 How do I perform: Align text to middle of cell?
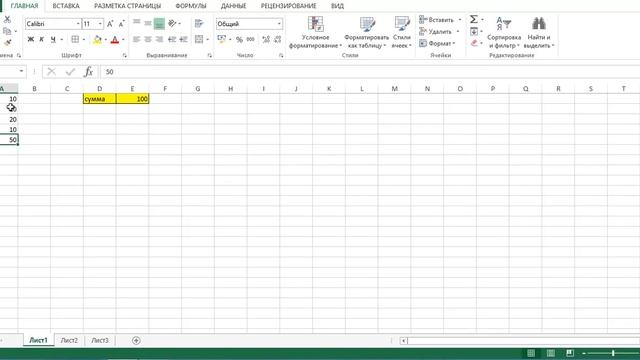click(148, 24)
